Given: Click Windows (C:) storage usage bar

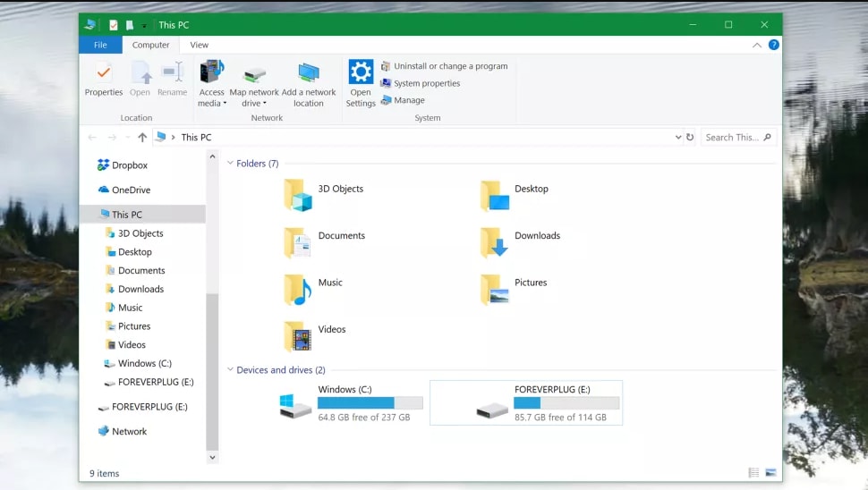Looking at the screenshot, I should tap(370, 402).
